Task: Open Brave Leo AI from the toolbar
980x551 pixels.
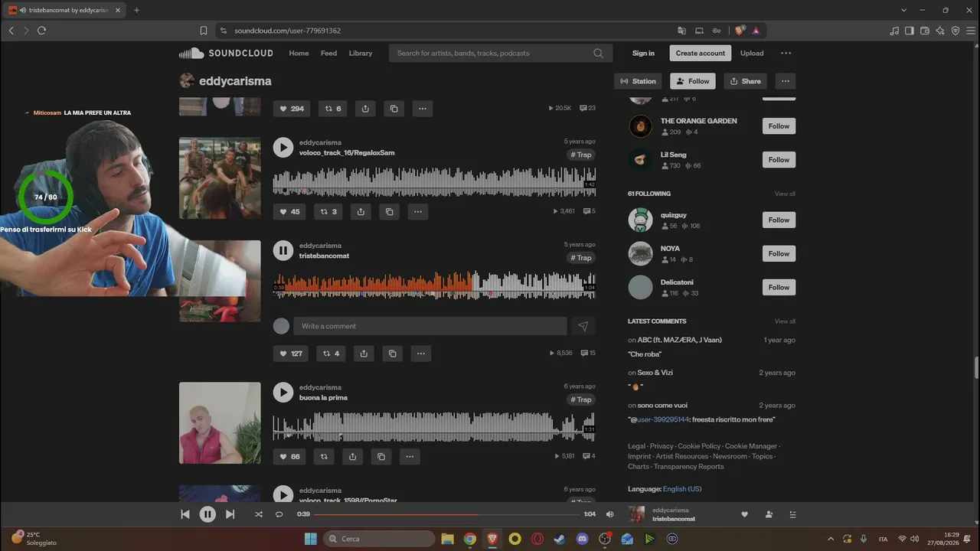Action: (x=940, y=31)
